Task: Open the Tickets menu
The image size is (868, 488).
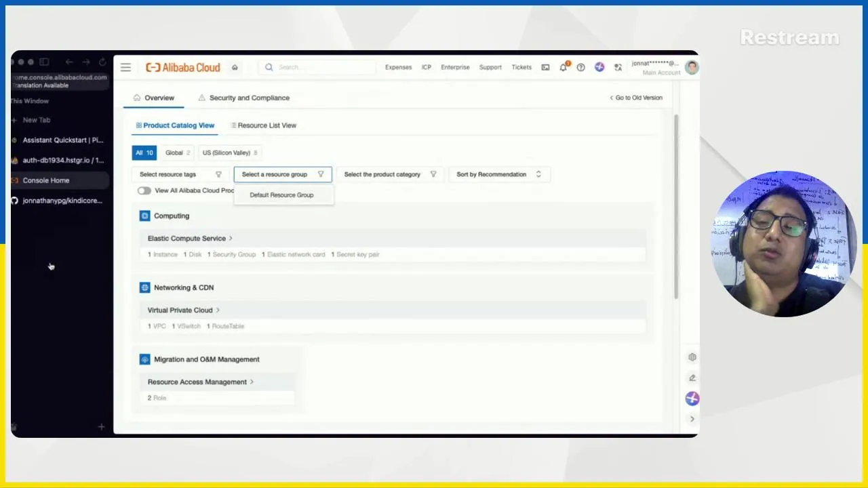Action: point(521,67)
